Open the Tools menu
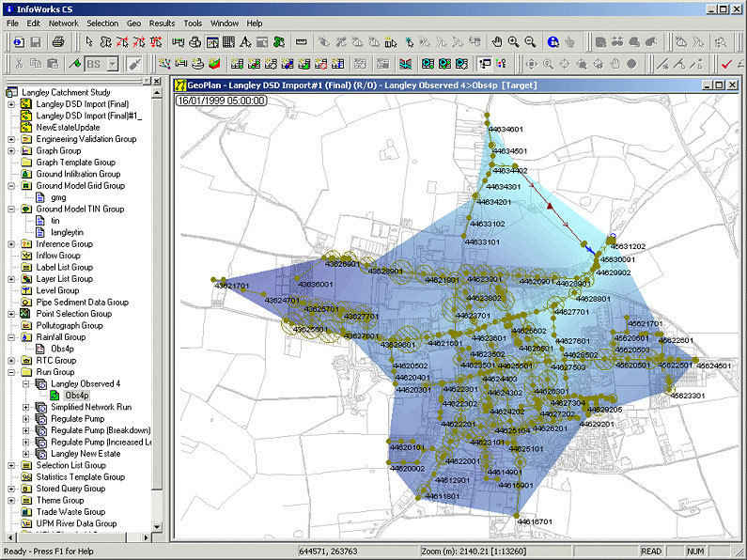747x560 pixels. click(x=193, y=23)
